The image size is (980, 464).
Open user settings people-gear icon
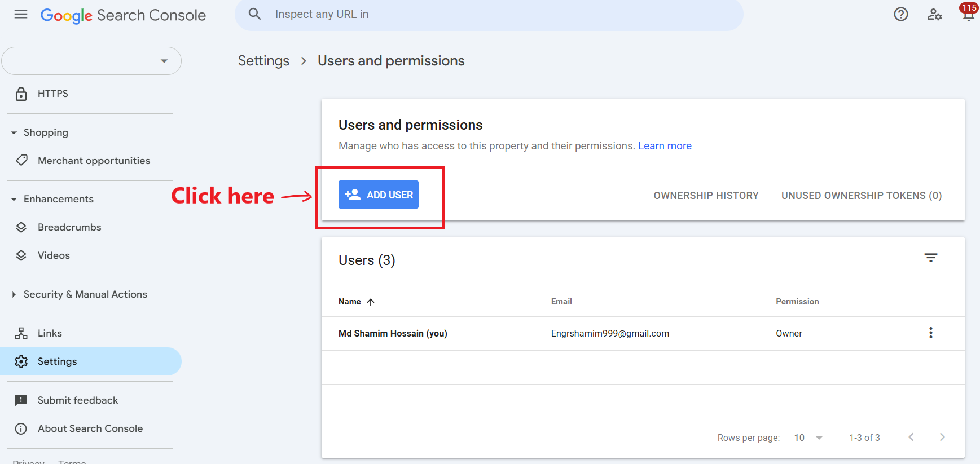[x=934, y=15]
